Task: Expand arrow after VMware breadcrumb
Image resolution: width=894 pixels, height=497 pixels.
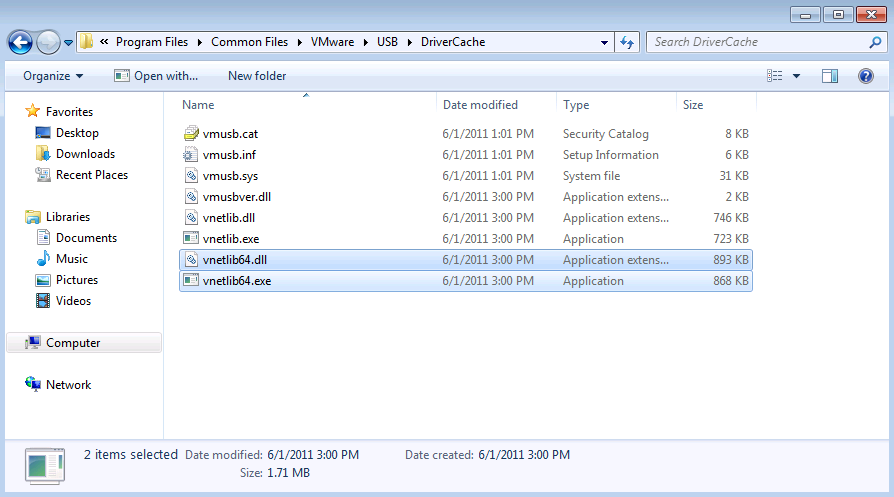Action: (x=365, y=42)
